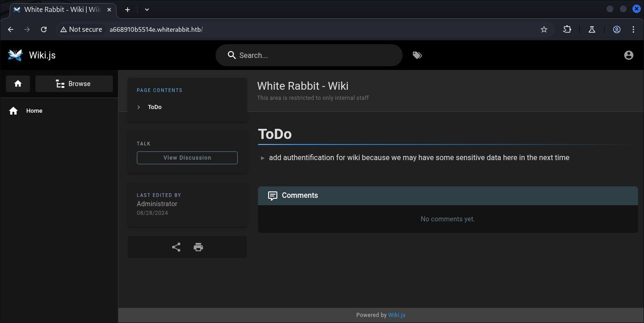644x323 pixels.
Task: Open the Browse button in sidebar
Action: tap(74, 84)
